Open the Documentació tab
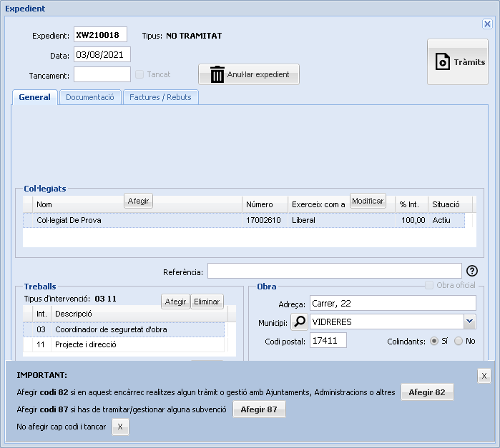The width and height of the screenshot is (500, 448). pos(90,97)
